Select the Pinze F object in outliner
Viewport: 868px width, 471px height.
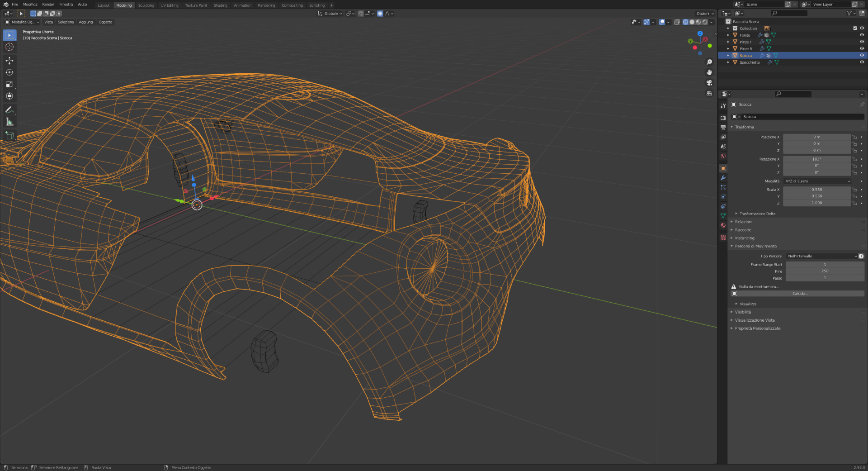[x=745, y=42]
